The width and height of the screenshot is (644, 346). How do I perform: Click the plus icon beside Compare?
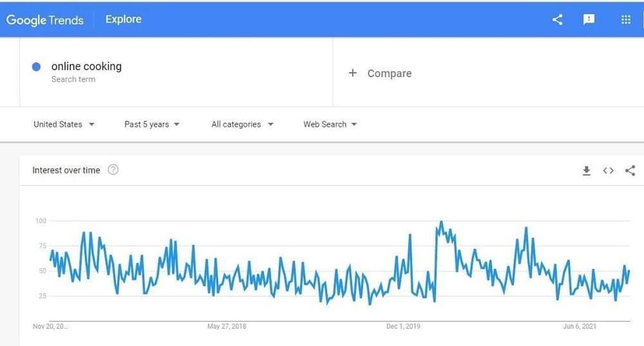(x=352, y=73)
